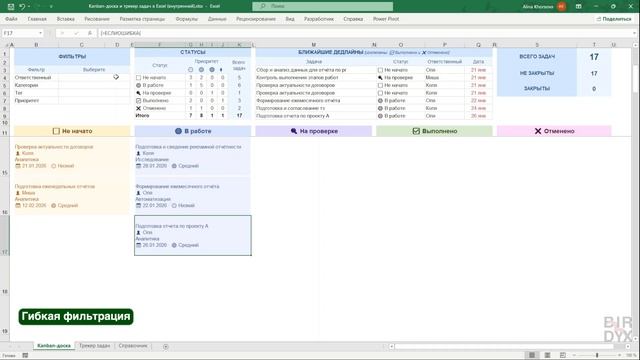Click Выполнено checkmark icon in Статусы table
Image resolution: width=640 pixels, height=360 pixels.
(x=138, y=100)
